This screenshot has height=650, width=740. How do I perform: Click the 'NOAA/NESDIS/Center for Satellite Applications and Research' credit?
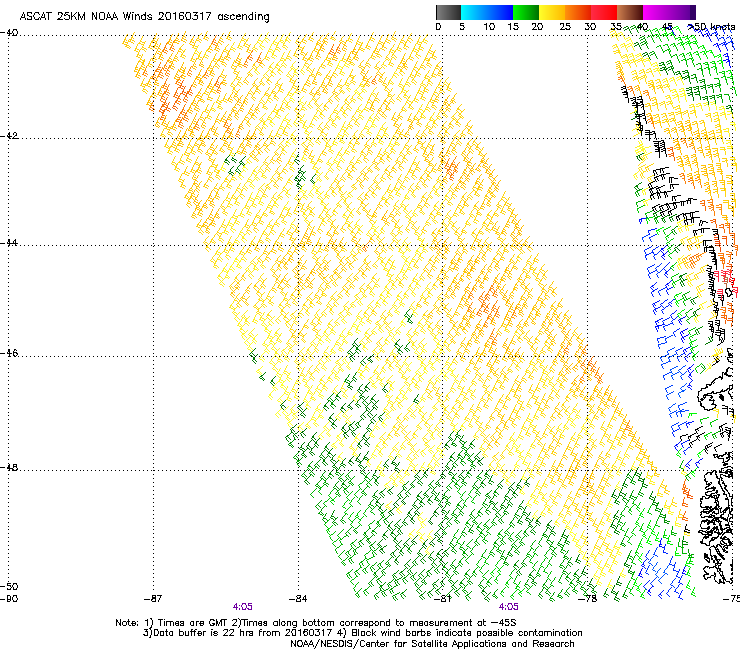click(x=432, y=644)
